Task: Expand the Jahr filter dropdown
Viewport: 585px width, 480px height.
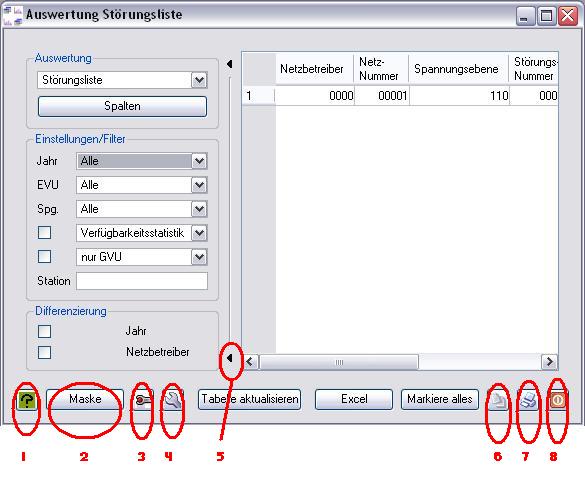Action: [x=199, y=161]
